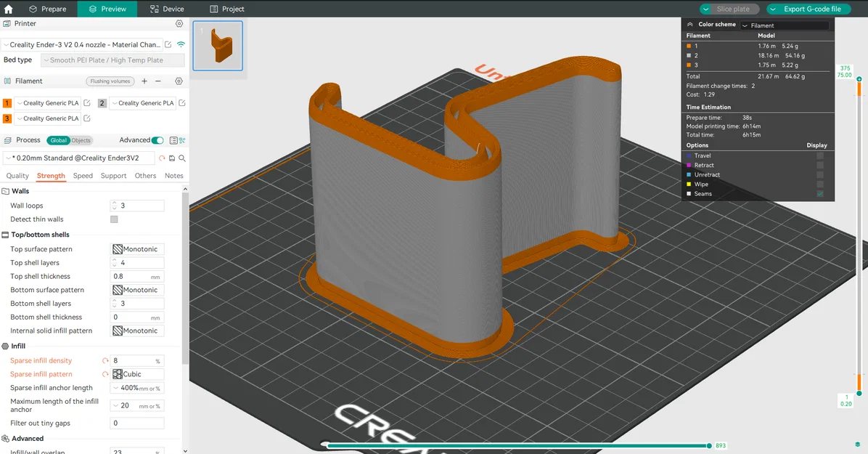Add a filament with the plus icon
868x454 pixels.
coord(144,81)
